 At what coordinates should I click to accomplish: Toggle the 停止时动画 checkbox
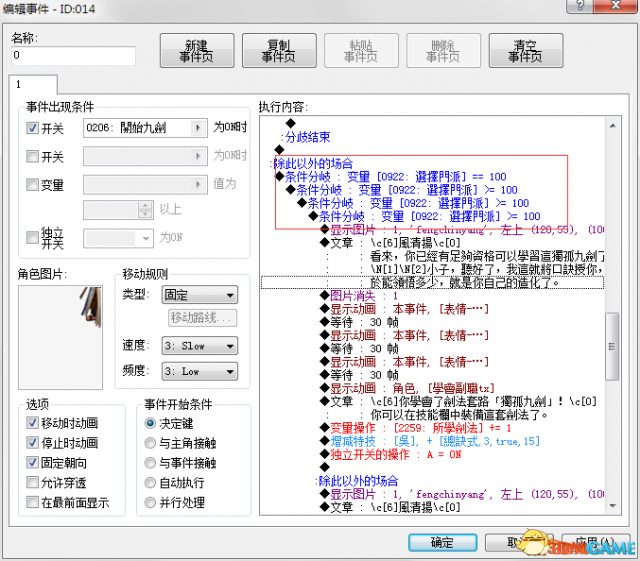tap(32, 442)
